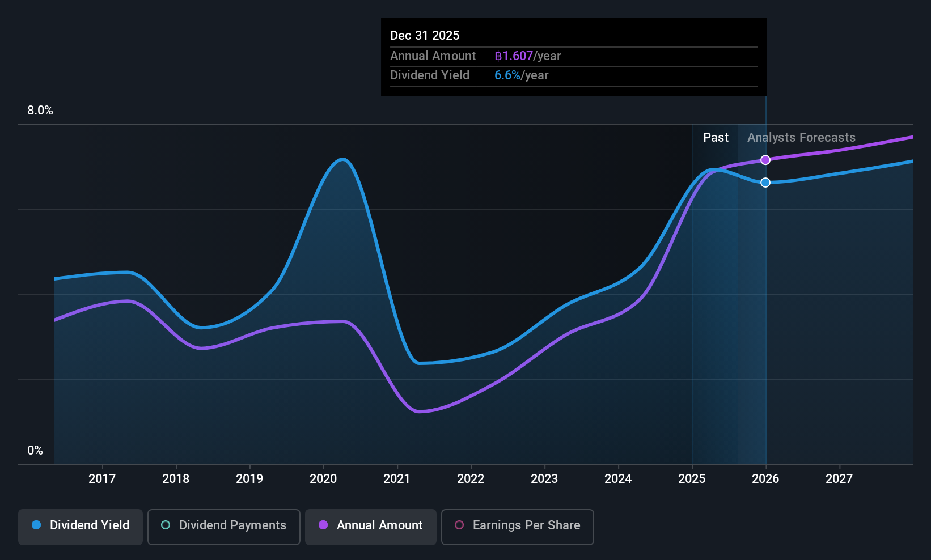
Task: Click the Dividend Yield label in the tooltip
Action: [429, 75]
